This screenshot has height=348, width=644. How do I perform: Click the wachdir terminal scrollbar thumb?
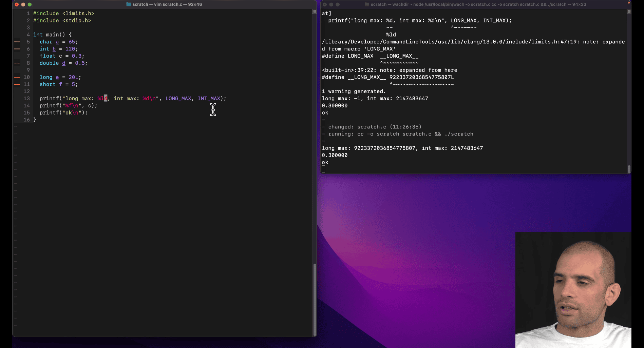[x=629, y=169]
